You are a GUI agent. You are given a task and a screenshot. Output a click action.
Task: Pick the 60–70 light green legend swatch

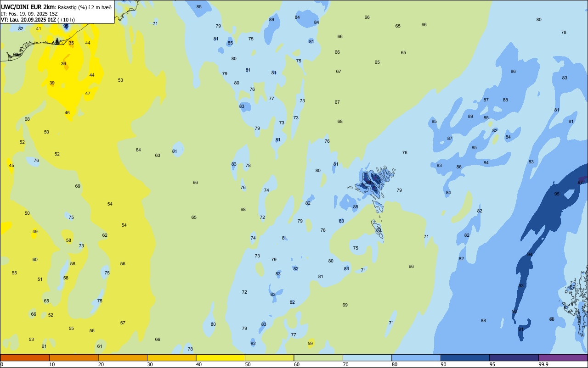tap(318, 357)
